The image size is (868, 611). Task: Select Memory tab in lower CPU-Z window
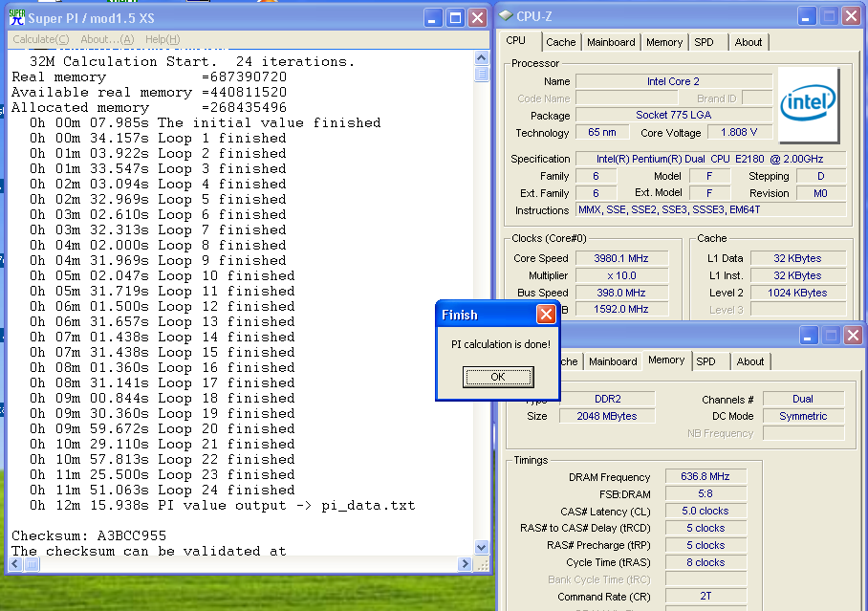[666, 360]
